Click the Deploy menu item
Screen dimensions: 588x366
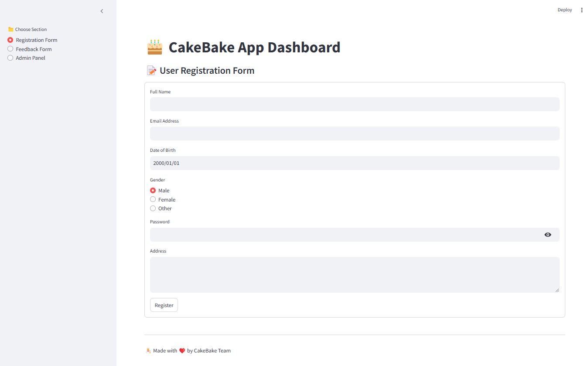[564, 10]
